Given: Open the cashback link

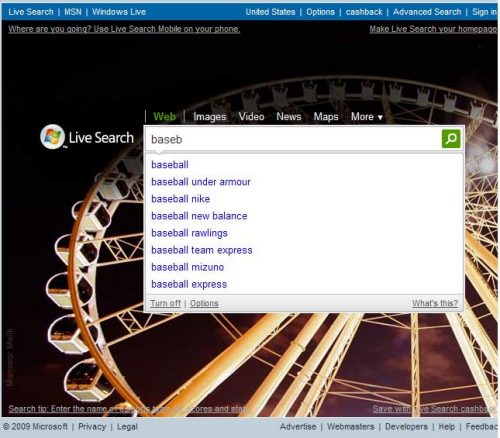Looking at the screenshot, I should 364,12.
